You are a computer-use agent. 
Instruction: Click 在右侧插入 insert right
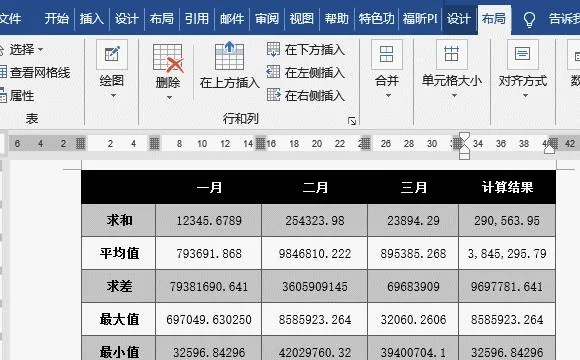pos(306,95)
